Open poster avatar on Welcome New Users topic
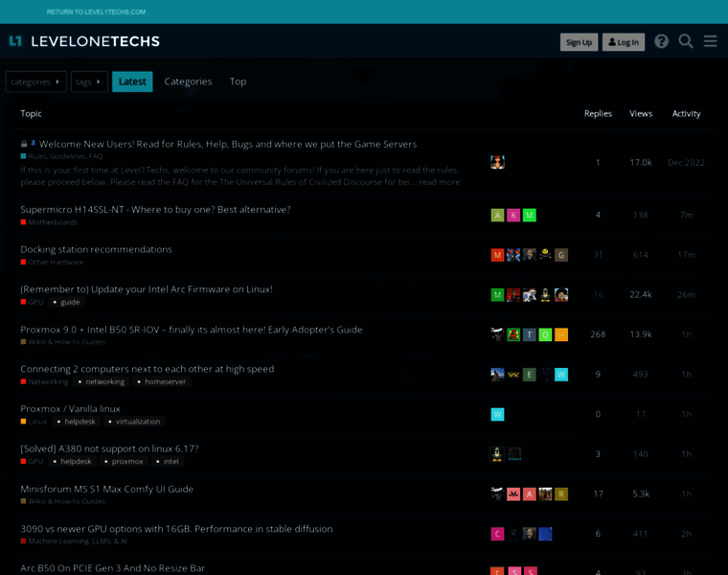728x575 pixels. coord(497,162)
